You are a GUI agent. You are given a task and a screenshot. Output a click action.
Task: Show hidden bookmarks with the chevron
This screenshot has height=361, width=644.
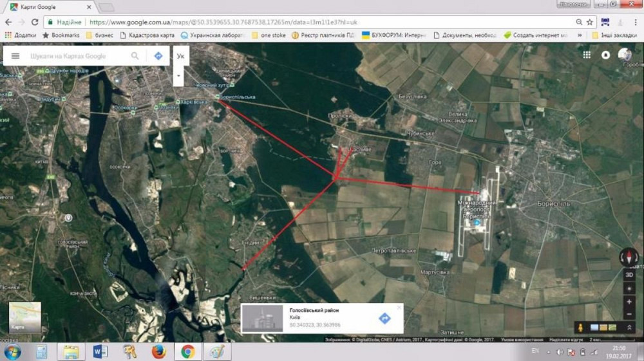580,35
